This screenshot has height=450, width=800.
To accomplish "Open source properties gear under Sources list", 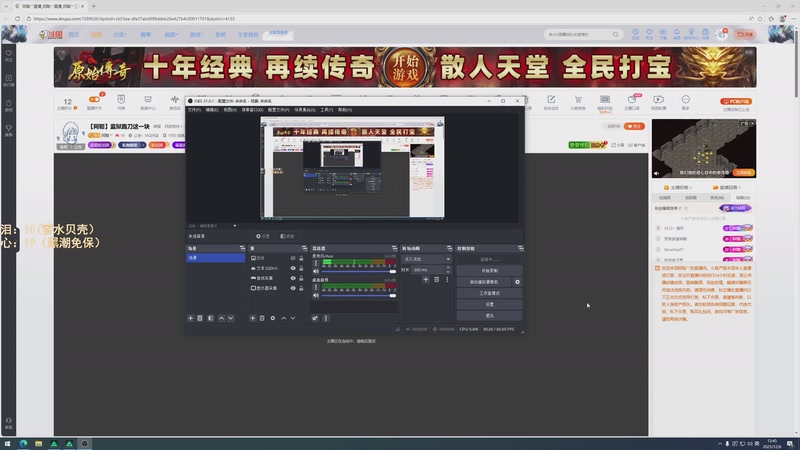I will click(x=272, y=318).
